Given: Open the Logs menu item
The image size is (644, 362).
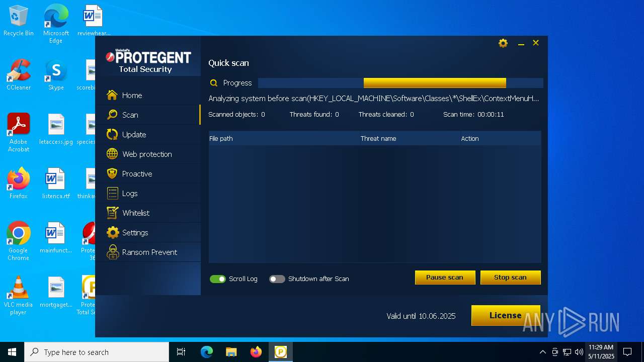Looking at the screenshot, I should coord(148,193).
